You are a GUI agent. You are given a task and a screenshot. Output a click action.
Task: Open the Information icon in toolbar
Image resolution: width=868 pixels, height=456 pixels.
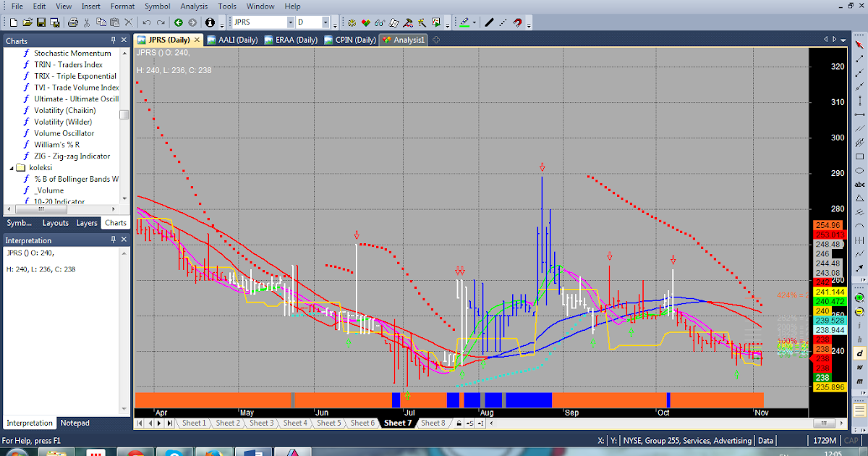tap(210, 22)
